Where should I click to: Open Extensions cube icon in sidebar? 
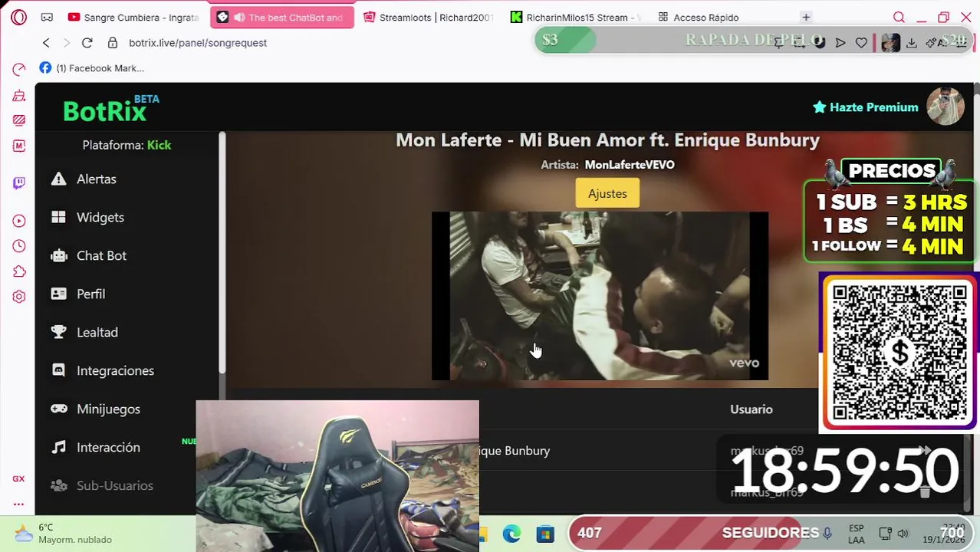tap(19, 271)
